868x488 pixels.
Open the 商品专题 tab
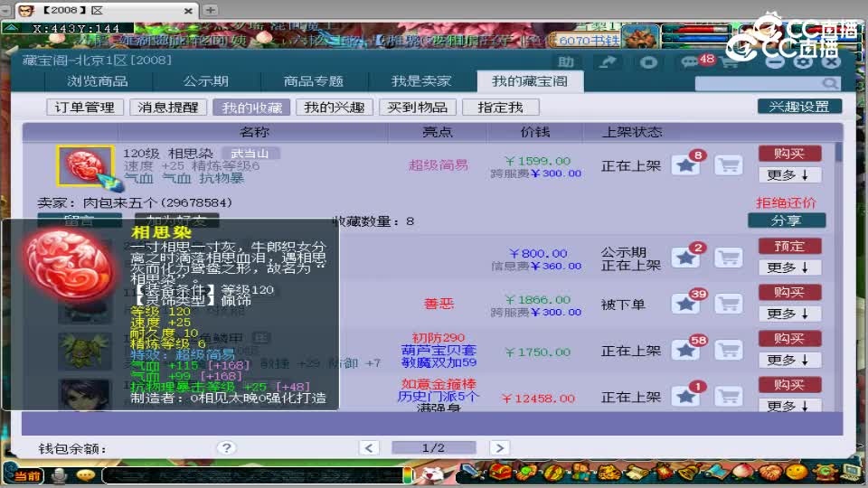[314, 81]
